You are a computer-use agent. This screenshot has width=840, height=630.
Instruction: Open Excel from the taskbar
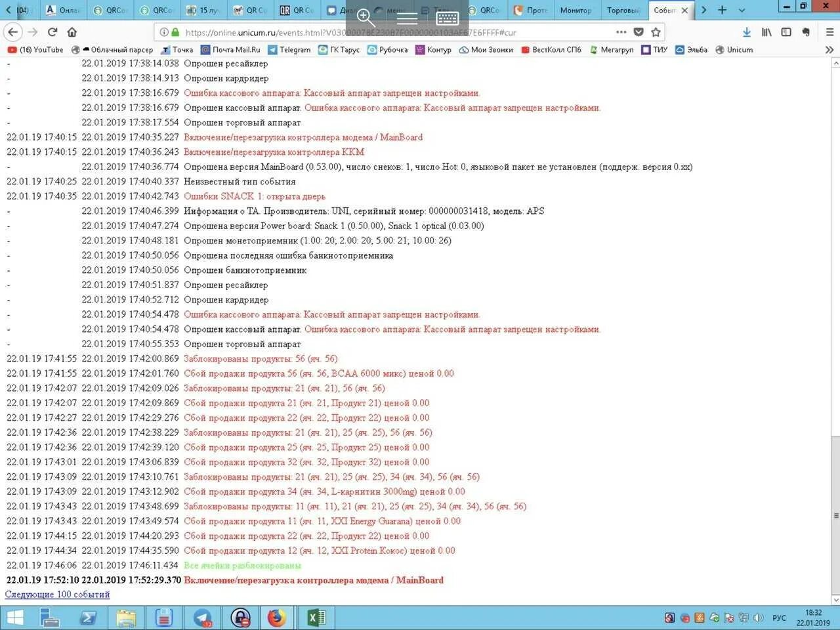pyautogui.click(x=316, y=618)
